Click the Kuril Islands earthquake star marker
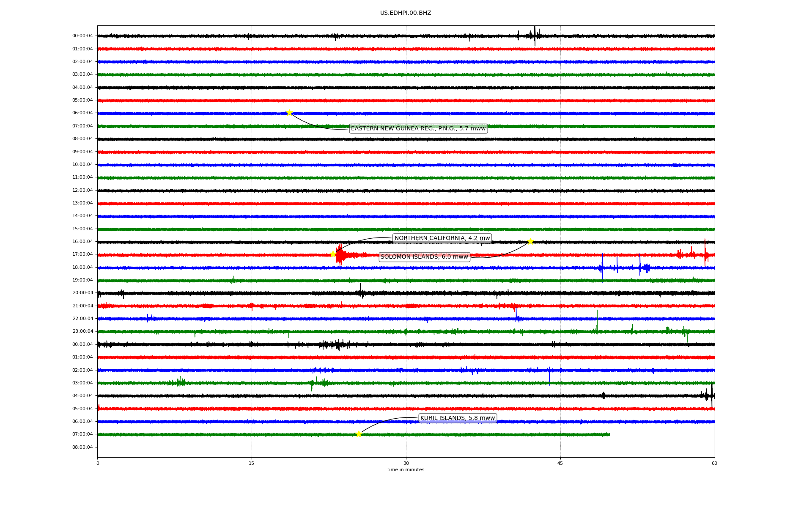Image resolution: width=812 pixels, height=508 pixels. (359, 434)
